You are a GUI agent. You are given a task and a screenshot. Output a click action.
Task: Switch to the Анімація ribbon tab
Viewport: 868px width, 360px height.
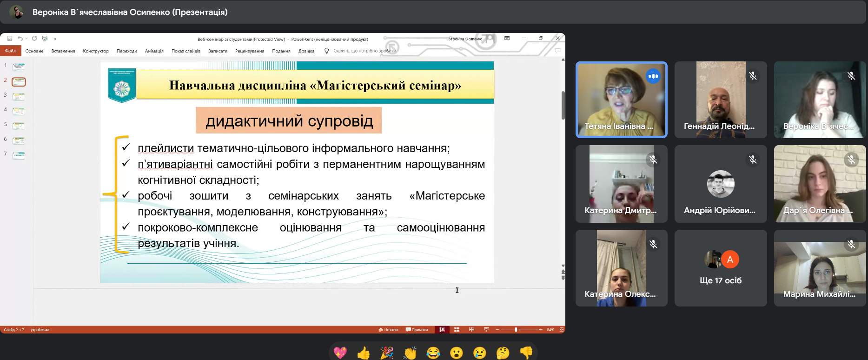pos(154,51)
